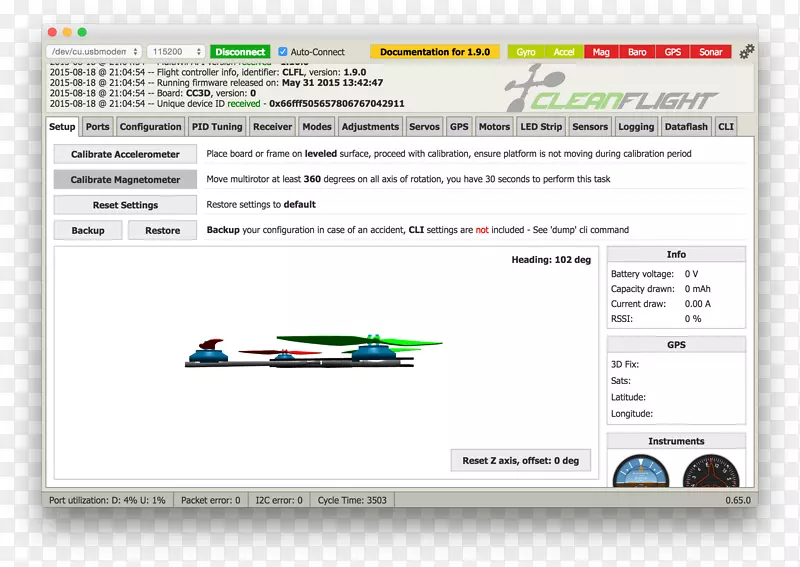Viewport: 800px width, 567px height.
Task: Switch to the Configuration tab
Action: (x=151, y=127)
